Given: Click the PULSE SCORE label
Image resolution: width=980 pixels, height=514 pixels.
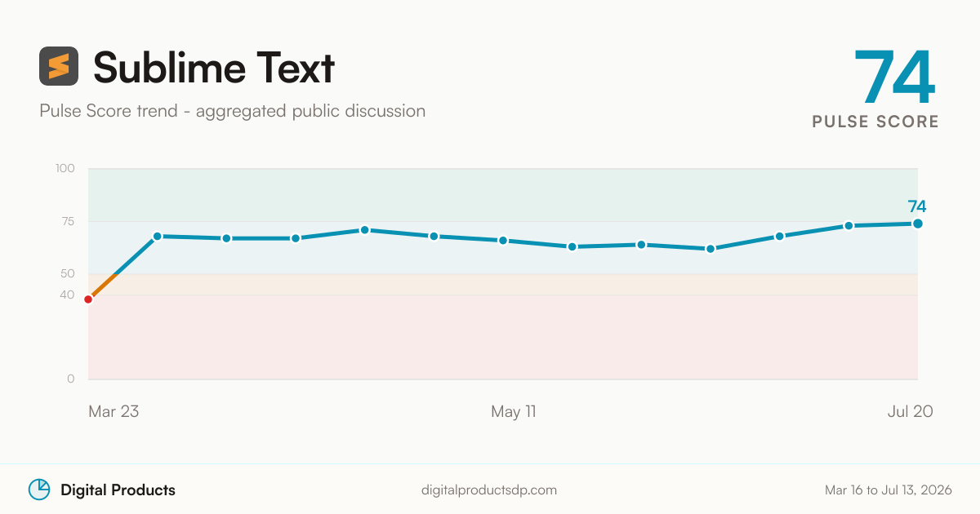Looking at the screenshot, I should (x=875, y=122).
